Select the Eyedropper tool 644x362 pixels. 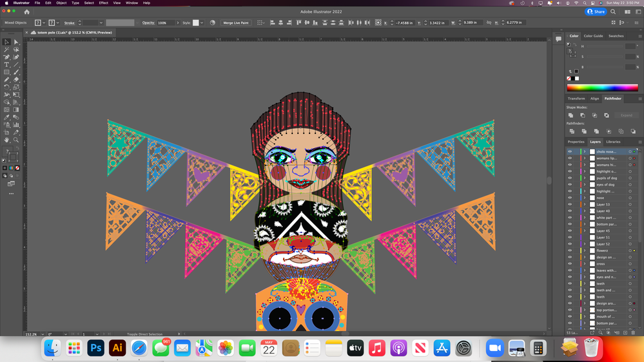tap(6, 117)
